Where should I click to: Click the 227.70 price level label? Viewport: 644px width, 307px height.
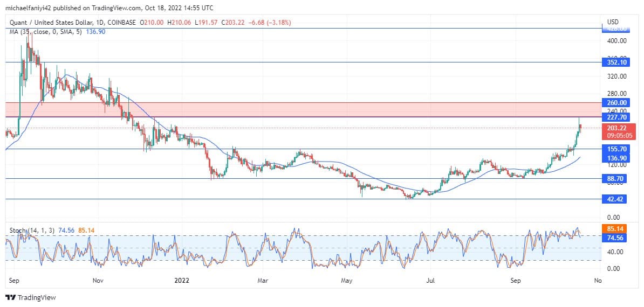616,117
